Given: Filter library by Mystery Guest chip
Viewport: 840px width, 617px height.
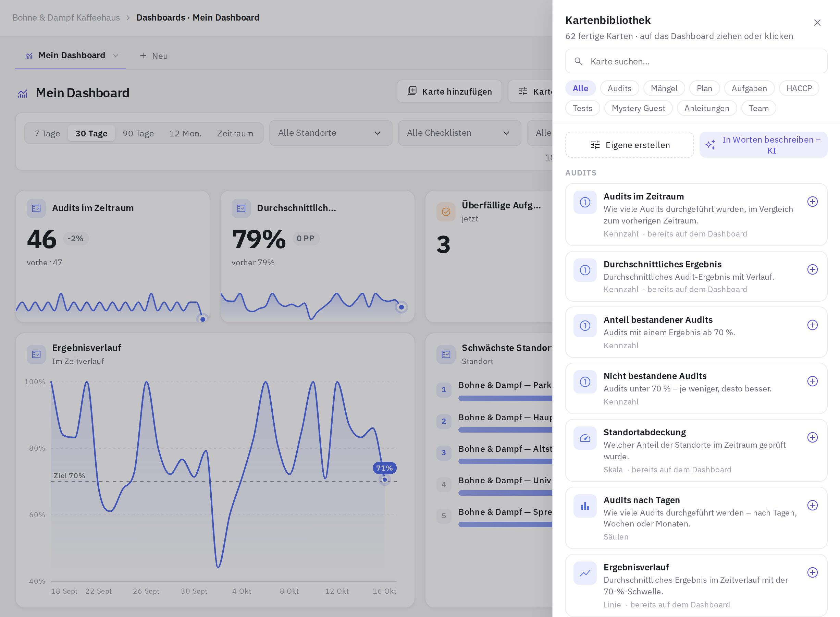Looking at the screenshot, I should coord(638,108).
